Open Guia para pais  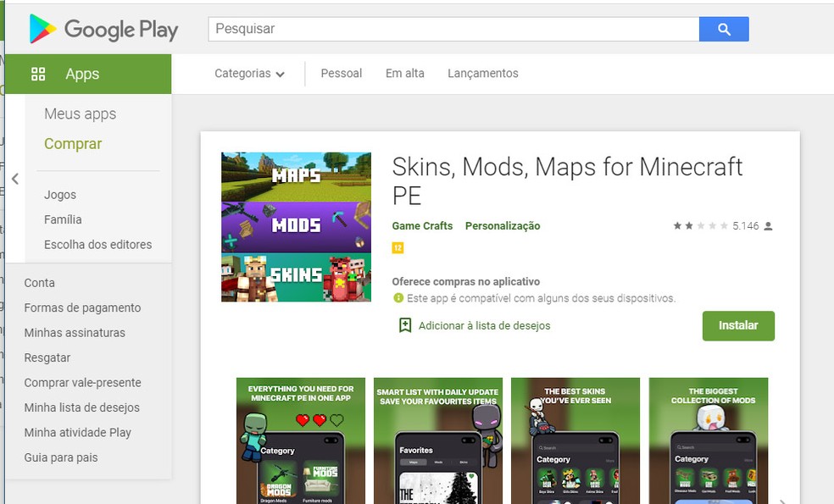click(61, 457)
